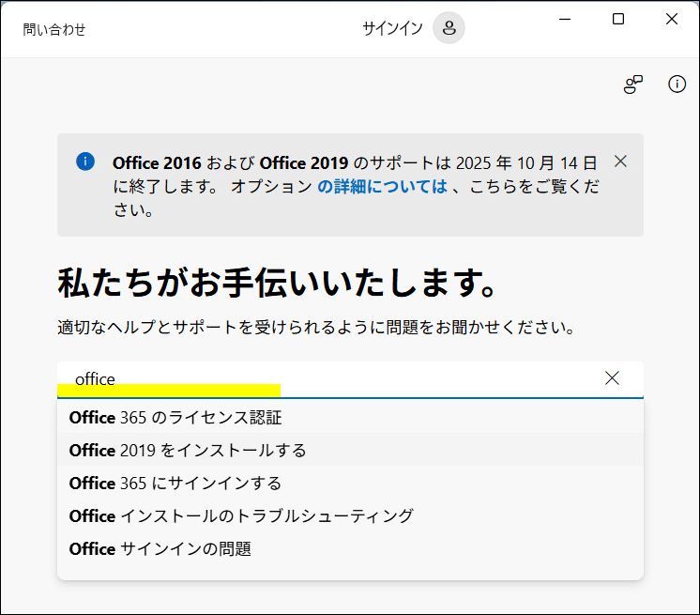Image resolution: width=700 pixels, height=615 pixels.
Task: Click the blue info badge in the banner
Action: [x=85, y=161]
